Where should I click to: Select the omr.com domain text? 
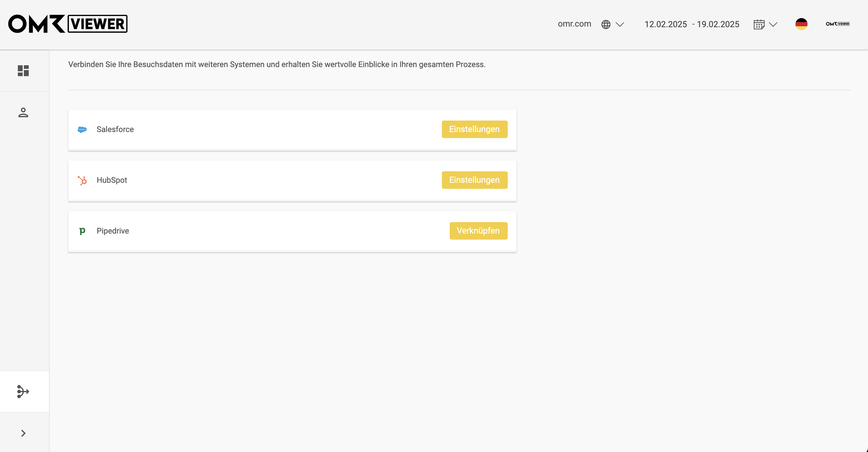tap(574, 24)
